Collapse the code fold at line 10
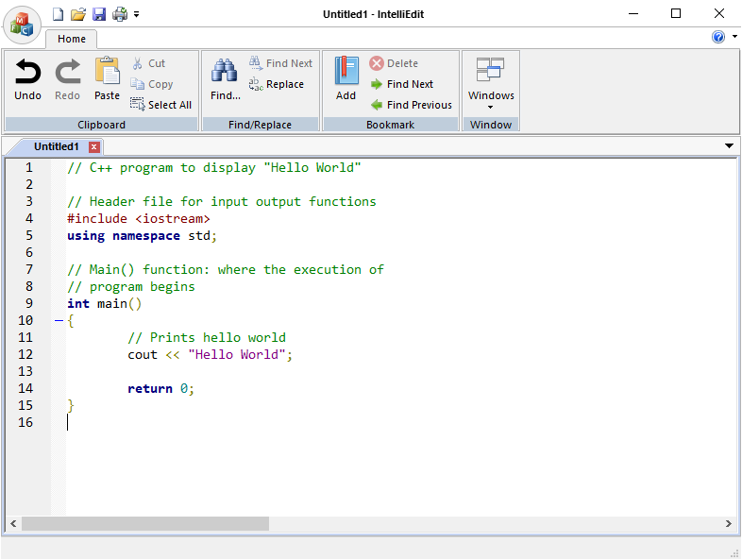 click(59, 320)
